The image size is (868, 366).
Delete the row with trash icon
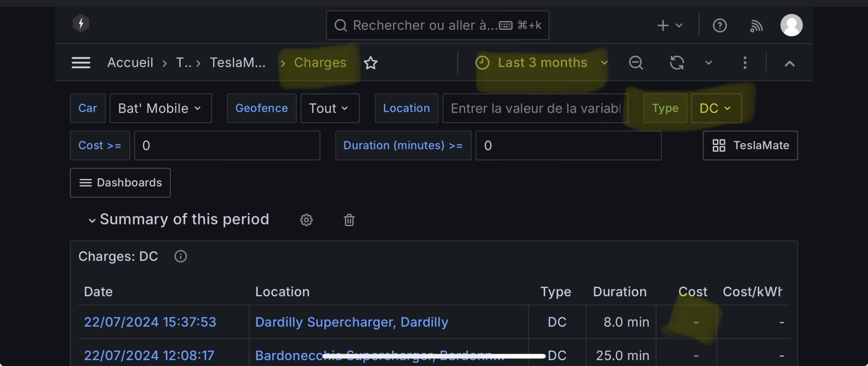click(x=349, y=220)
